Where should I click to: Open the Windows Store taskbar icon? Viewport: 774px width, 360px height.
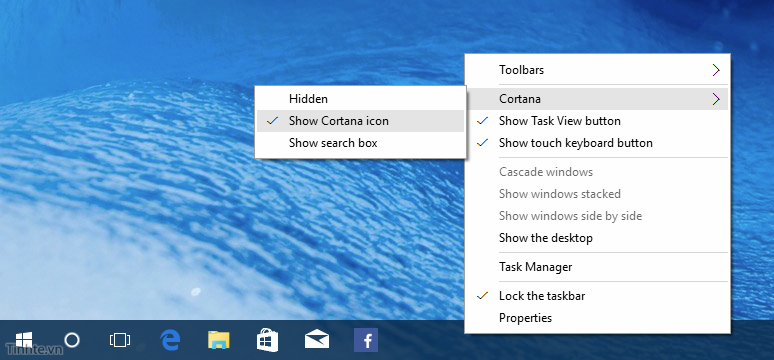(267, 340)
